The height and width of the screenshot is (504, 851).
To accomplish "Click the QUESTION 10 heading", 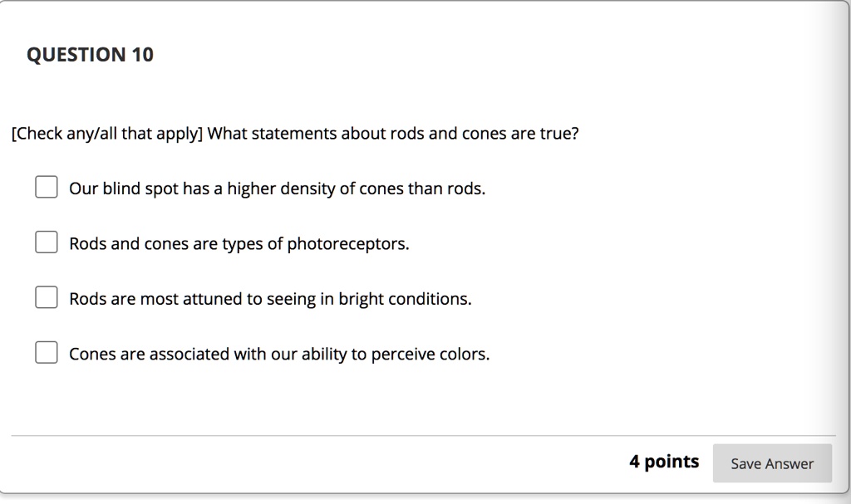I will 91,55.
